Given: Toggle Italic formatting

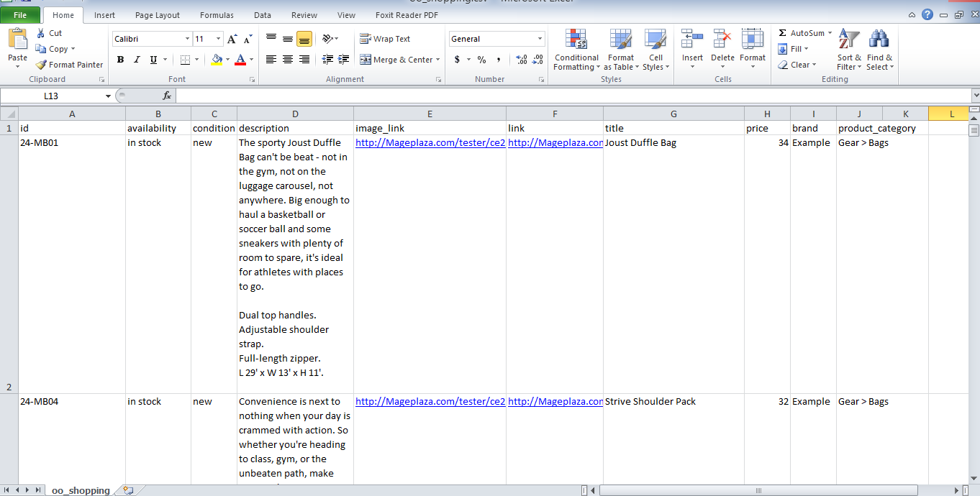Looking at the screenshot, I should pyautogui.click(x=137, y=60).
